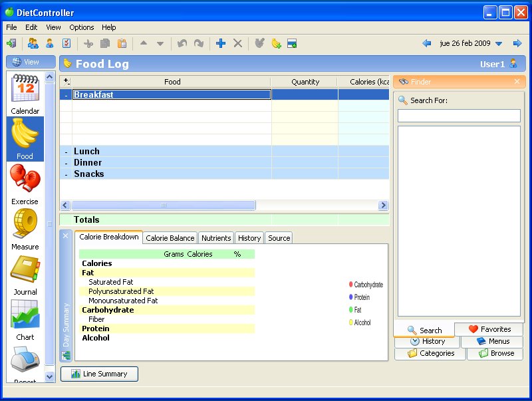Open the View menu in menu bar
Screen dimensions: 532x401
coord(53,27)
